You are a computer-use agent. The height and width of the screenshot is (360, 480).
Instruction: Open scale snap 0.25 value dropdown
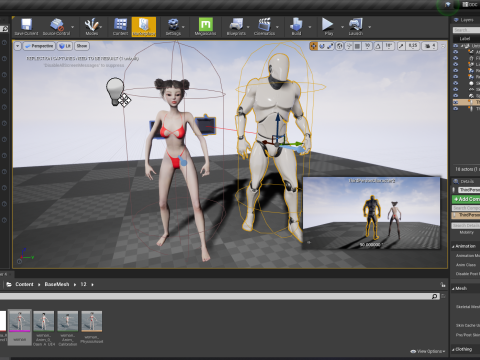pos(413,46)
